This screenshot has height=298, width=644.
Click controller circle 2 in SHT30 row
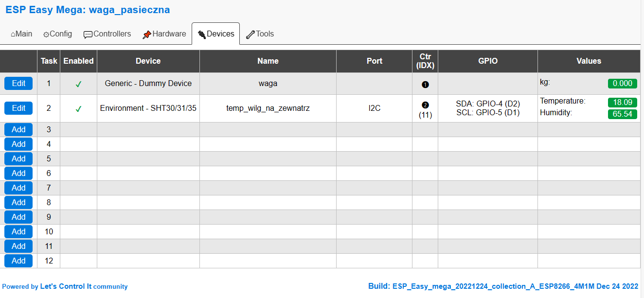pos(425,105)
